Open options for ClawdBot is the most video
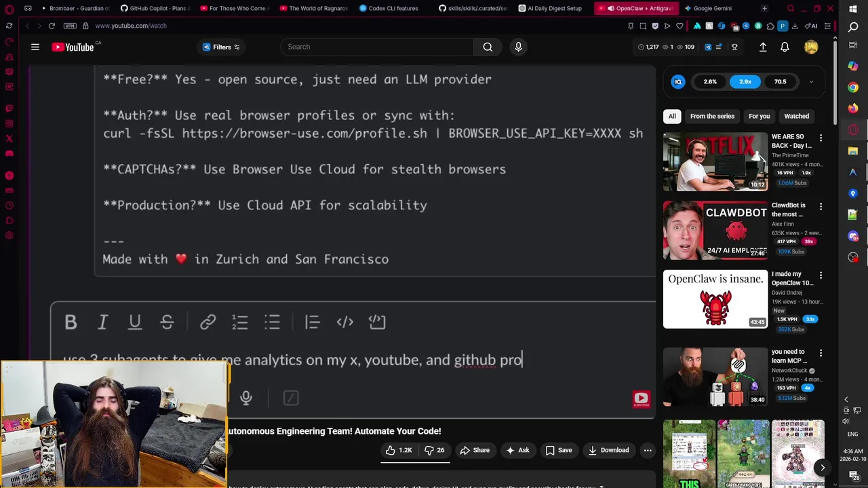The width and height of the screenshot is (868, 488). tap(821, 207)
